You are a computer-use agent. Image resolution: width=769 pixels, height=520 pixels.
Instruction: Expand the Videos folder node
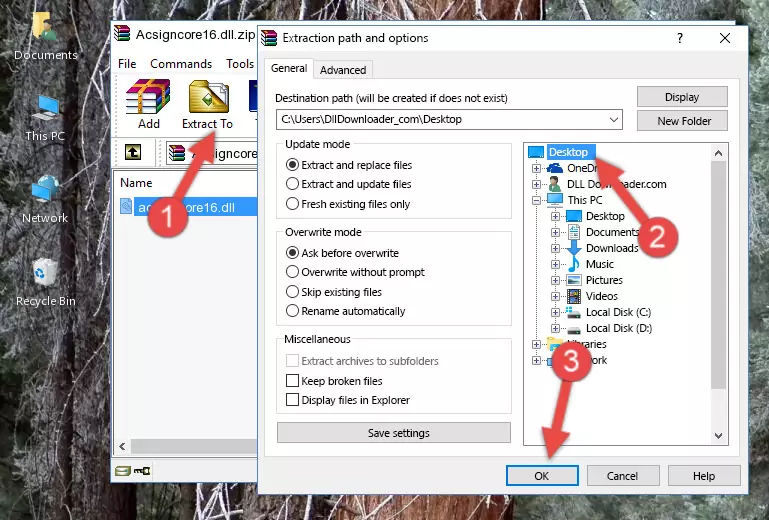point(555,296)
